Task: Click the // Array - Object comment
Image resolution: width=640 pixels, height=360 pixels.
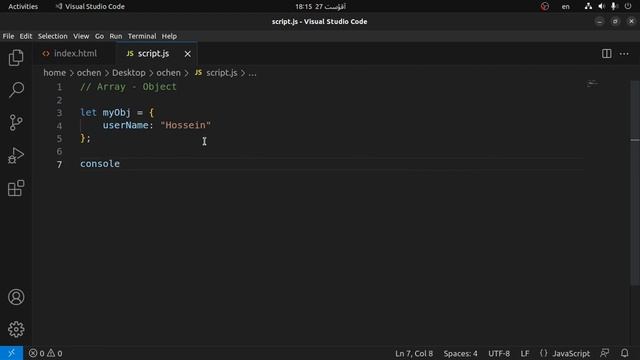Action: pos(128,87)
